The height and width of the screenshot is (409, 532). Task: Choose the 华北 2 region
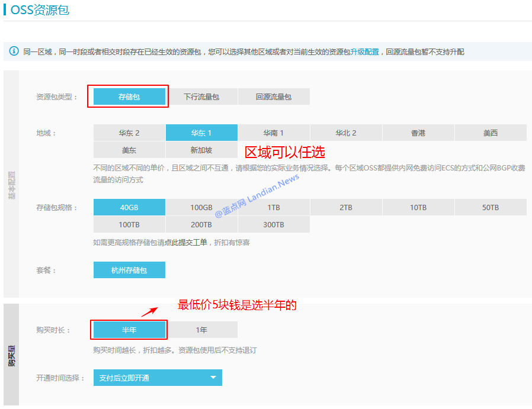pyautogui.click(x=346, y=132)
